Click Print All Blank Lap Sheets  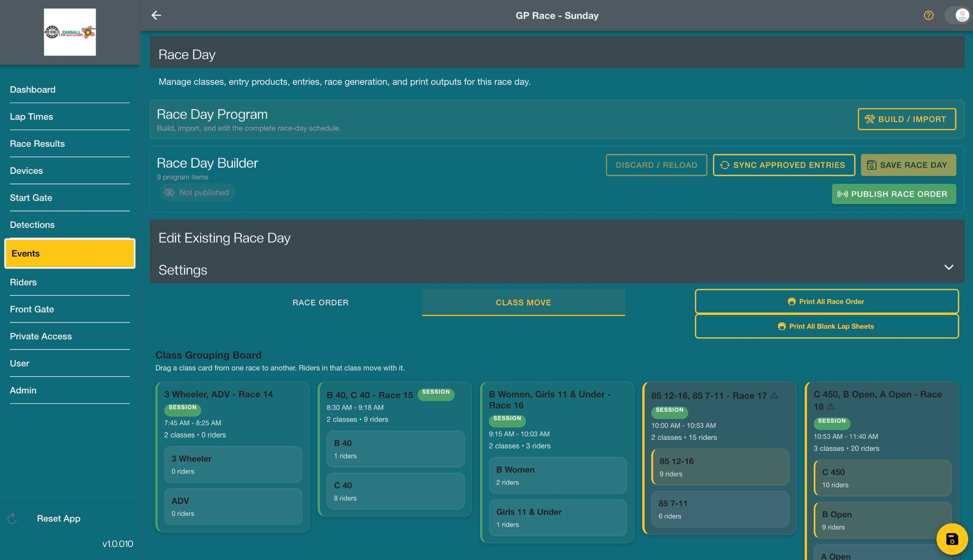click(827, 326)
